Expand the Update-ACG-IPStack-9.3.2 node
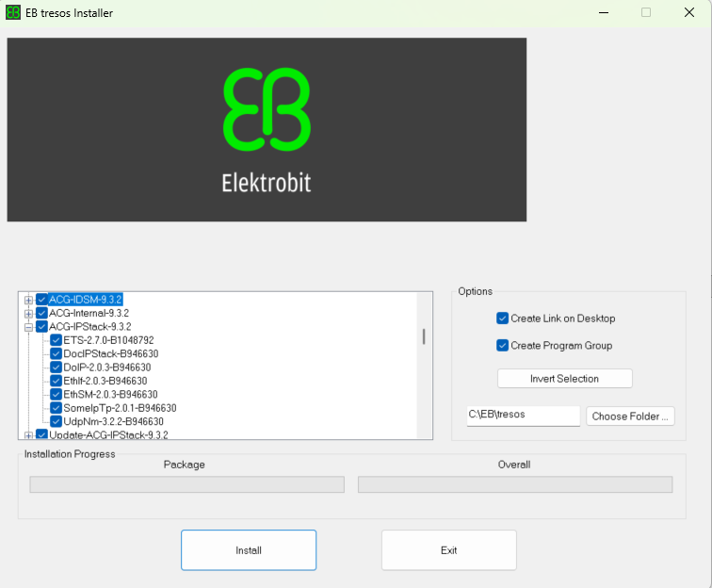 [x=28, y=435]
